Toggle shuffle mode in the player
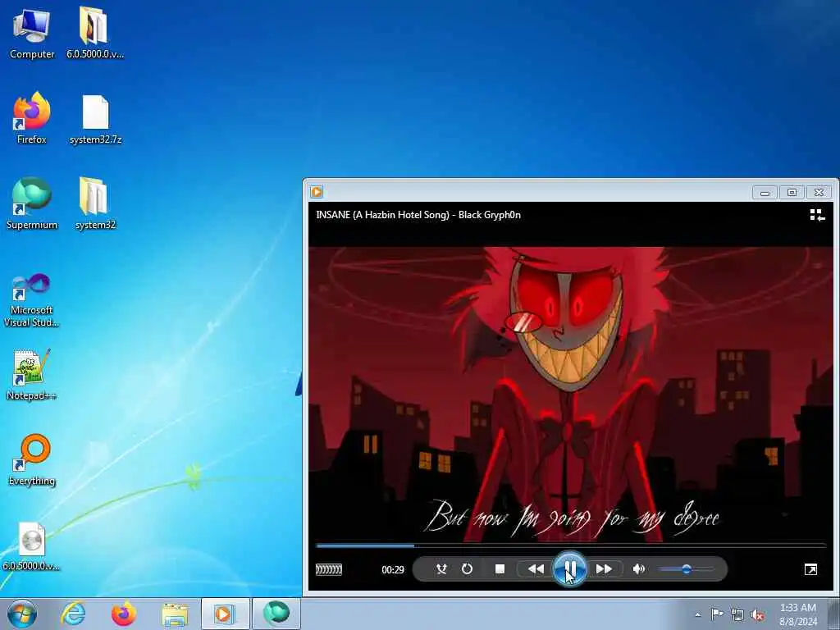 (441, 569)
